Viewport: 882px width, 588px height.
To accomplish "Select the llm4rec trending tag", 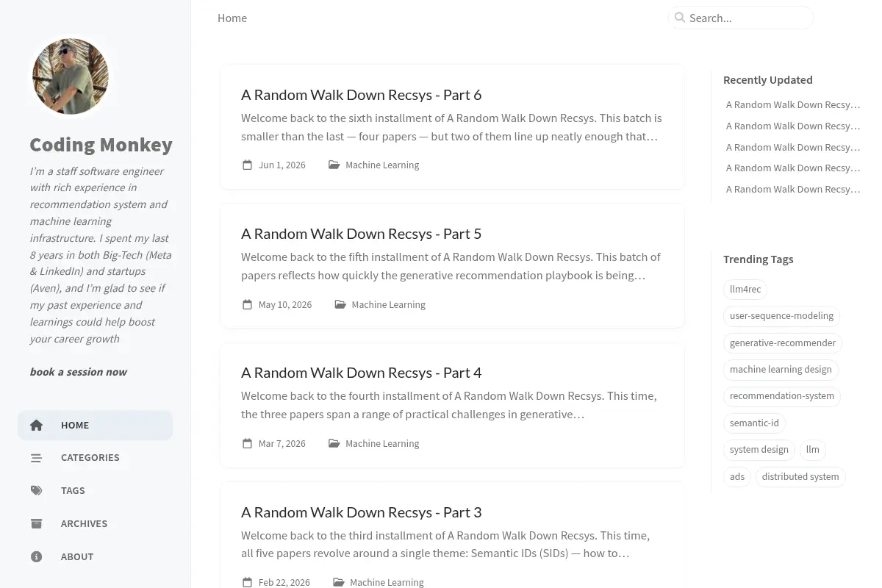I will click(x=745, y=289).
